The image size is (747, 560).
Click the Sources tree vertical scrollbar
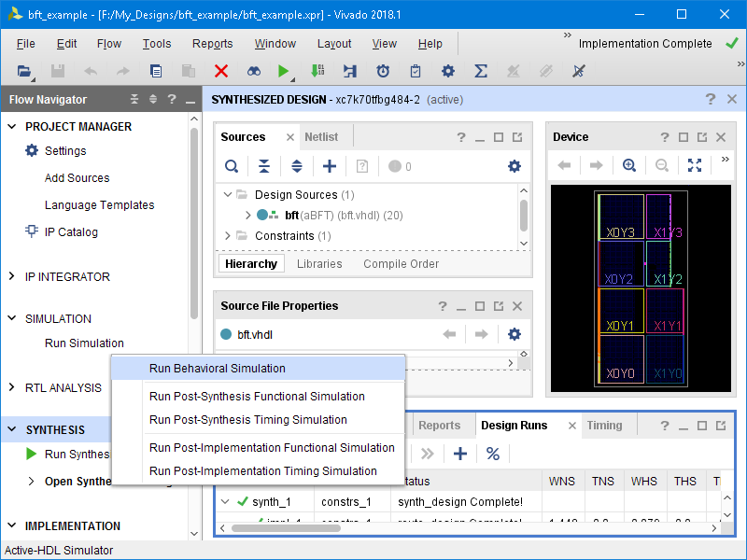(x=524, y=216)
